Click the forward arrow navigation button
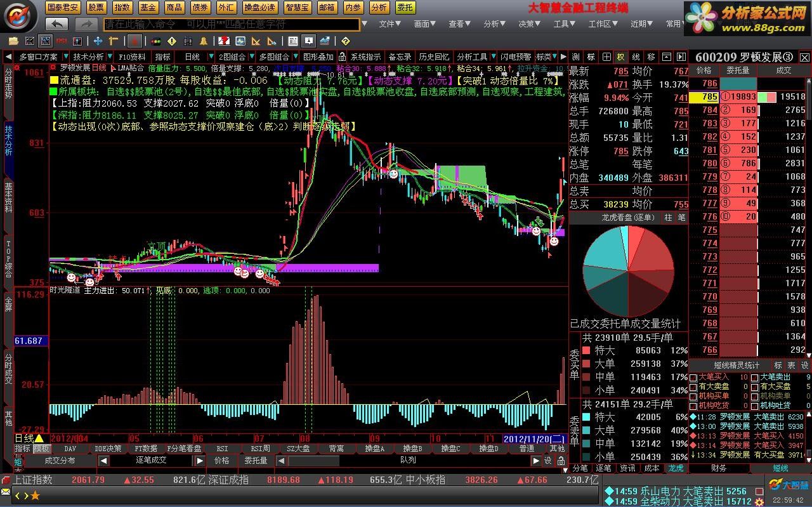 [x=86, y=24]
